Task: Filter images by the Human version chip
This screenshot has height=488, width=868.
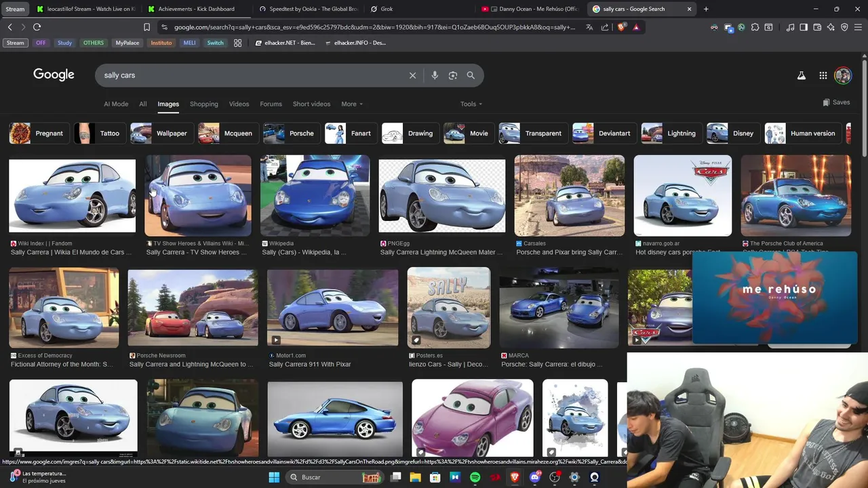Action: tap(803, 134)
